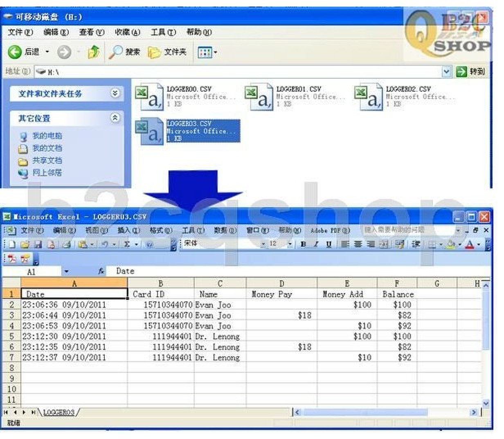Click the AutoSum (Σ) icon
The width and height of the screenshot is (504, 439).
(127, 244)
